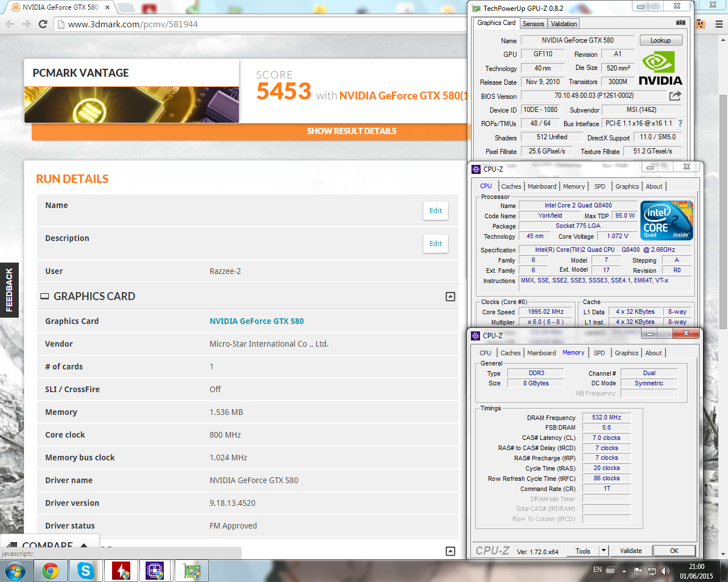
Task: Open About tab in upper CPU-Z window
Action: [x=654, y=186]
